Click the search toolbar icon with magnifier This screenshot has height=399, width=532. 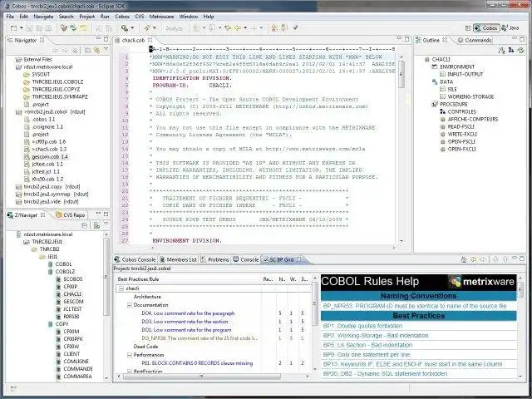(x=125, y=28)
